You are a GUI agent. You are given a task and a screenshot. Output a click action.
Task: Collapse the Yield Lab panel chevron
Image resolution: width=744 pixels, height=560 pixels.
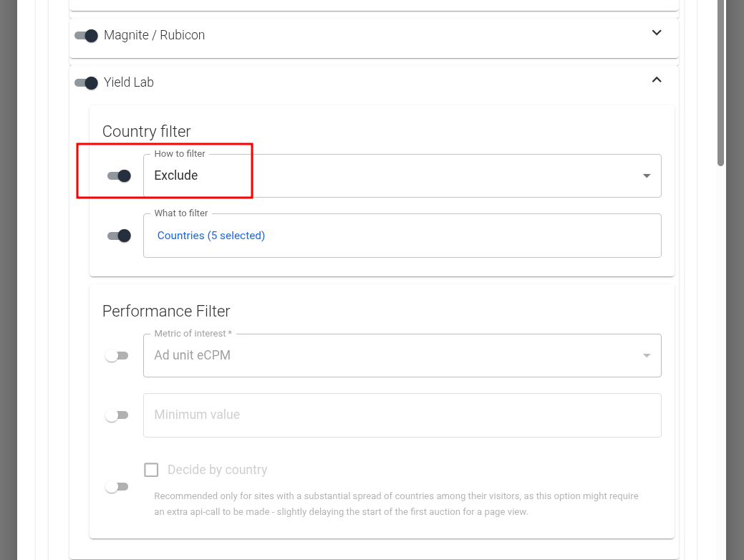[x=657, y=80]
